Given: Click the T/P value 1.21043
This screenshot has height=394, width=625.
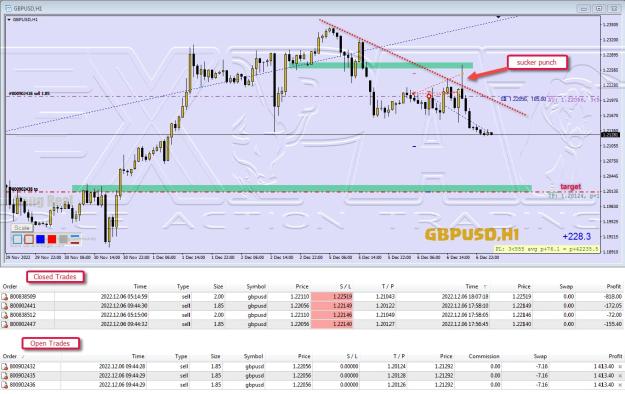Looking at the screenshot, I should [x=385, y=297].
